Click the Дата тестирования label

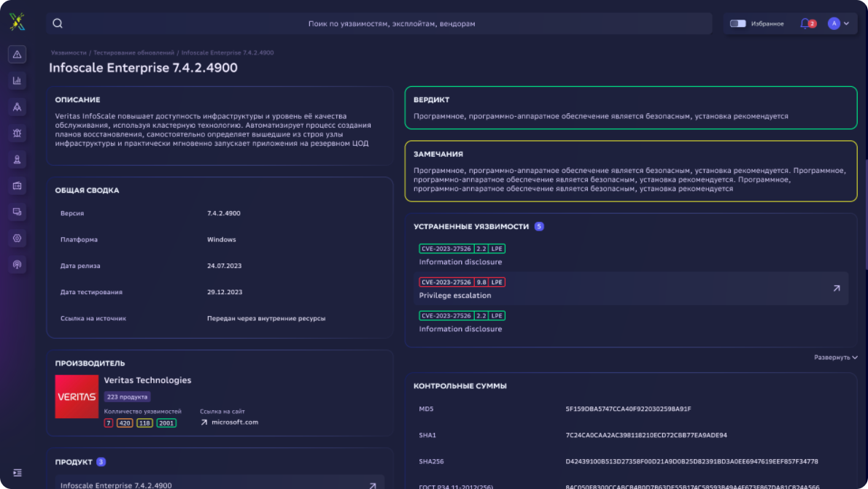91,292
